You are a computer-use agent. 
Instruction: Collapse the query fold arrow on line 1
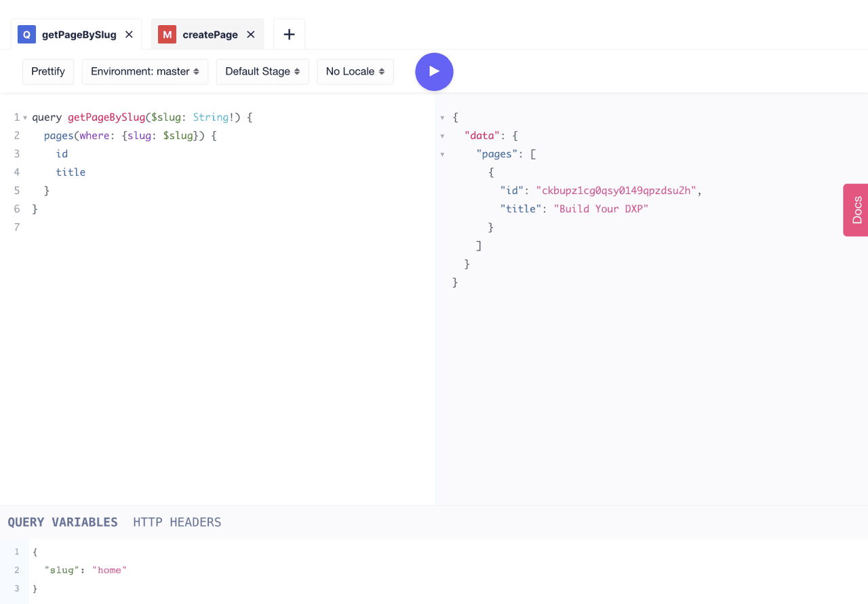(25, 118)
